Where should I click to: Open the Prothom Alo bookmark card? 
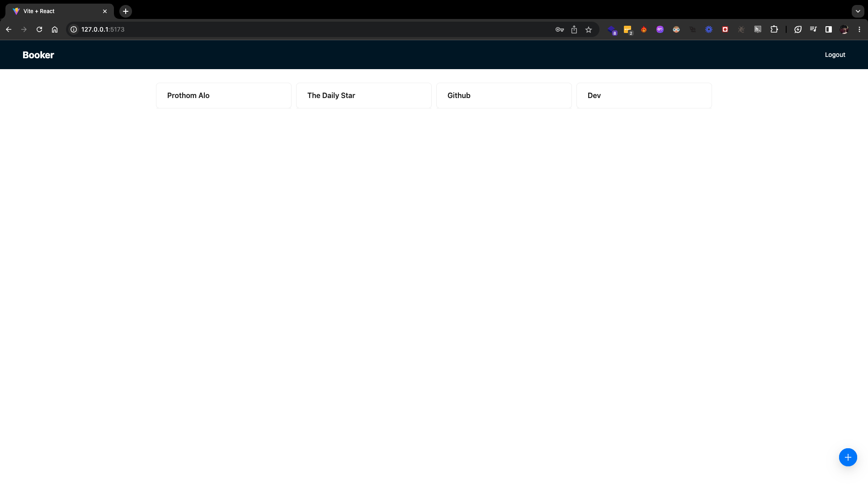point(223,95)
